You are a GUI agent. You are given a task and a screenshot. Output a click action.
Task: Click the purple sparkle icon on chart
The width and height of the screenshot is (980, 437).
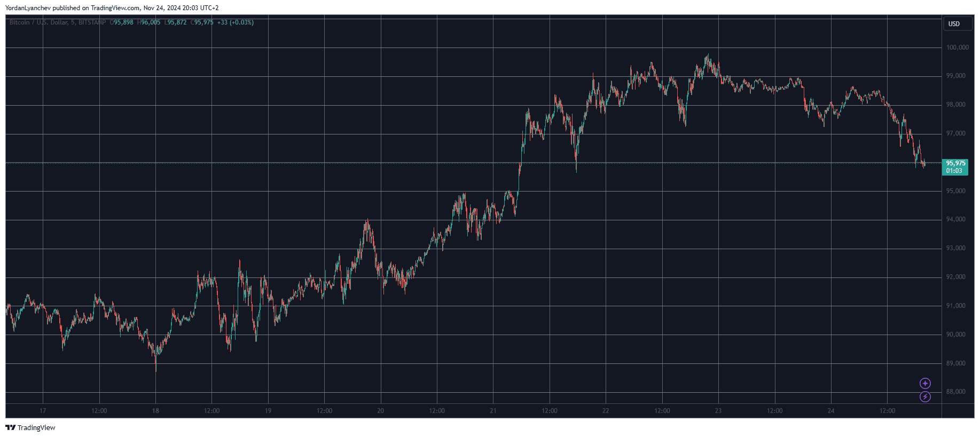click(925, 383)
